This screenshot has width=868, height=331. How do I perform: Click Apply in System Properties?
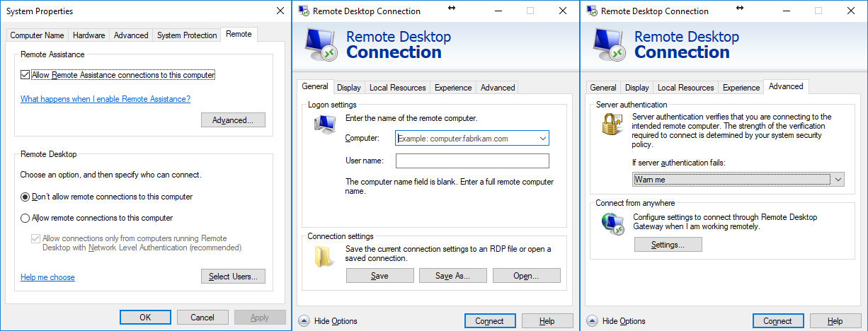point(260,318)
